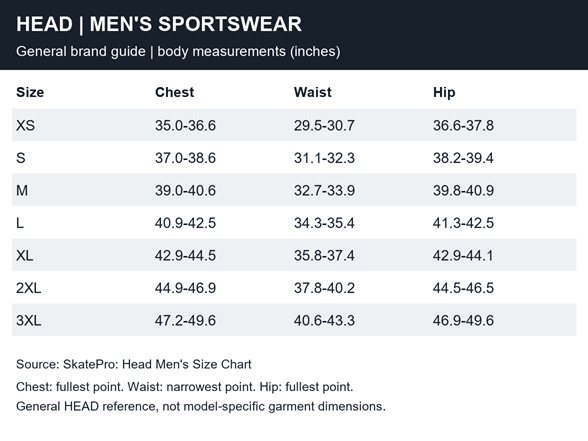Screen dimensions: 588x441
Task: Select the XL size row label
Action: (24, 256)
